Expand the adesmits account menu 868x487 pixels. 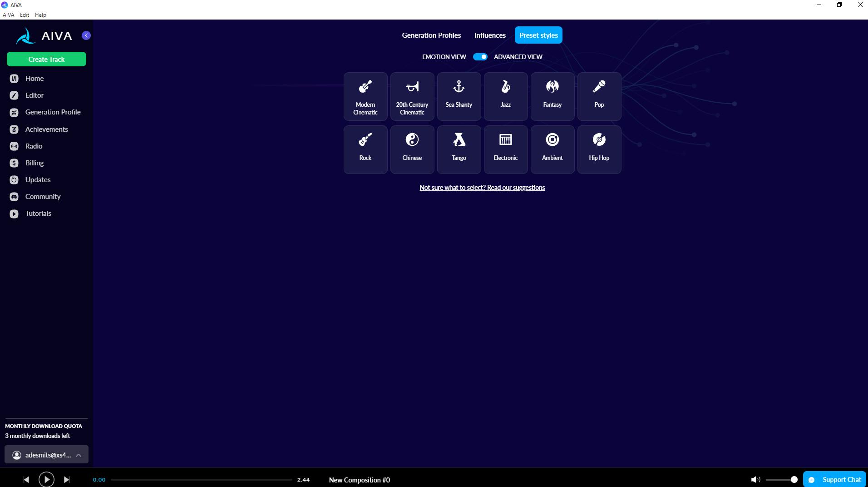[46, 455]
